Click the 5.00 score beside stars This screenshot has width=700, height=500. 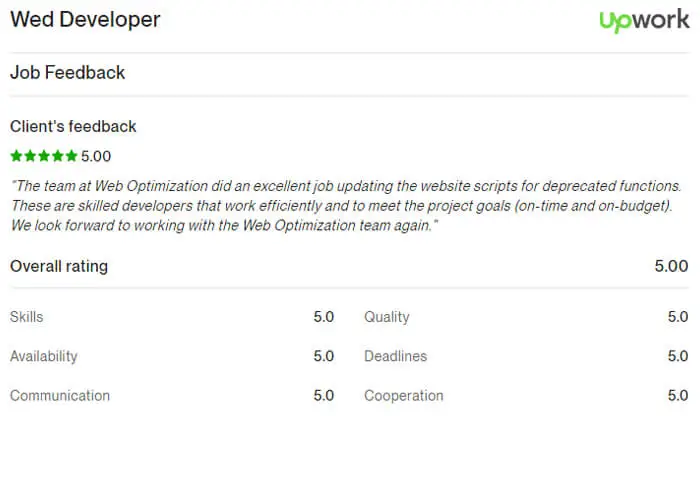[x=96, y=156]
